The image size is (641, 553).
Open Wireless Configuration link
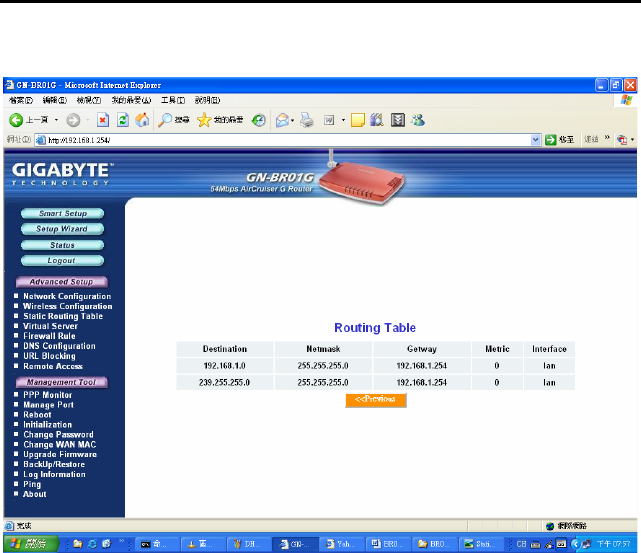(67, 306)
